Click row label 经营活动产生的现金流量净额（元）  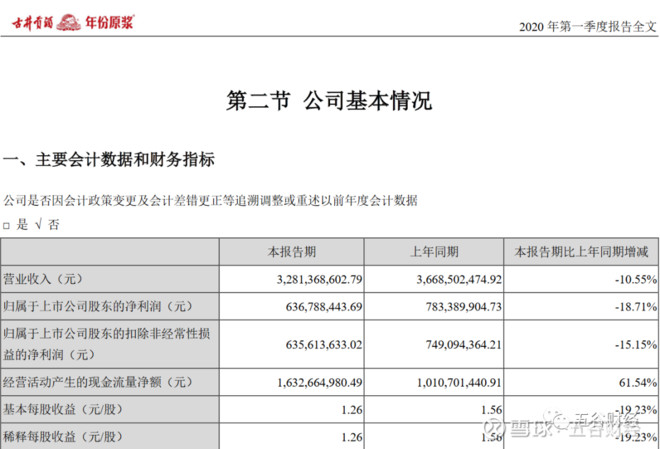98,382
